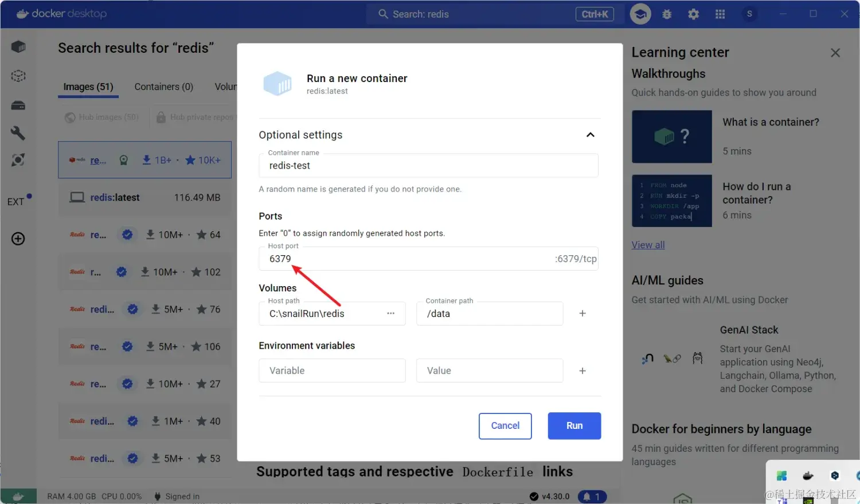Click the environment Variable input field

332,370
